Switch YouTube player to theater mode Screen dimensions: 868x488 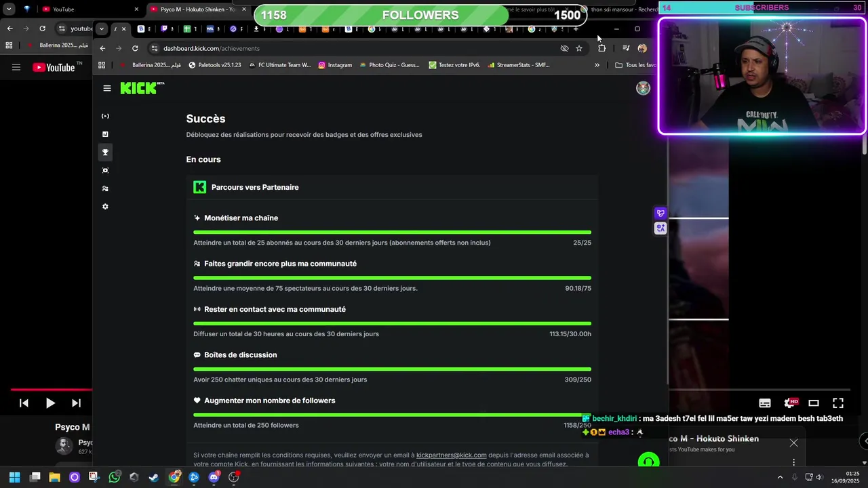click(x=814, y=403)
